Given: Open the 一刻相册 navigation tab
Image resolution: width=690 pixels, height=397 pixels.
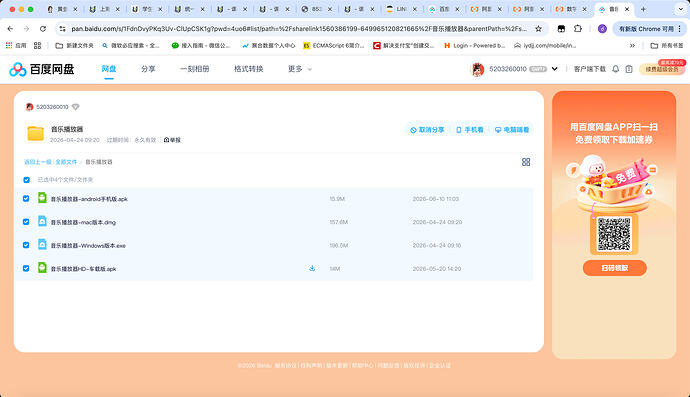Looking at the screenshot, I should (x=195, y=69).
